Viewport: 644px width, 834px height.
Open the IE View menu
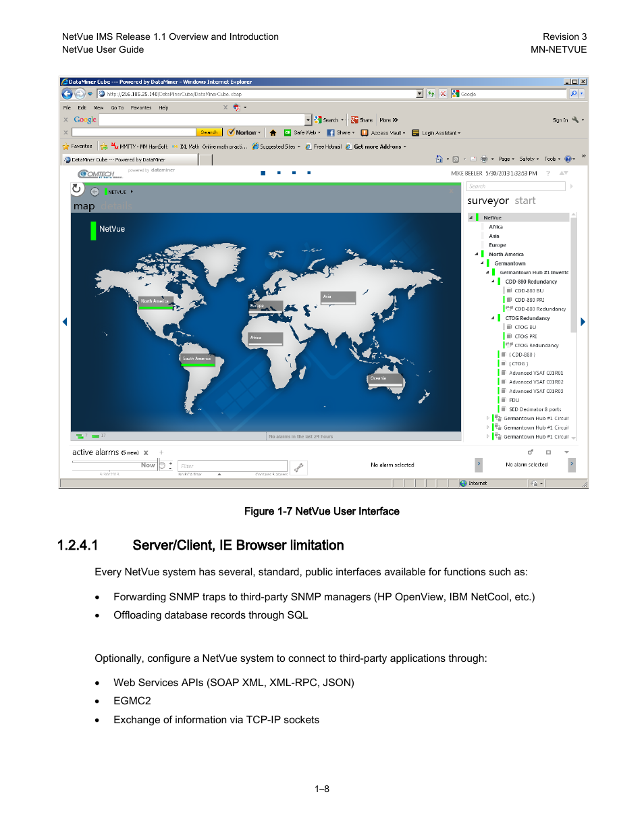pos(99,107)
